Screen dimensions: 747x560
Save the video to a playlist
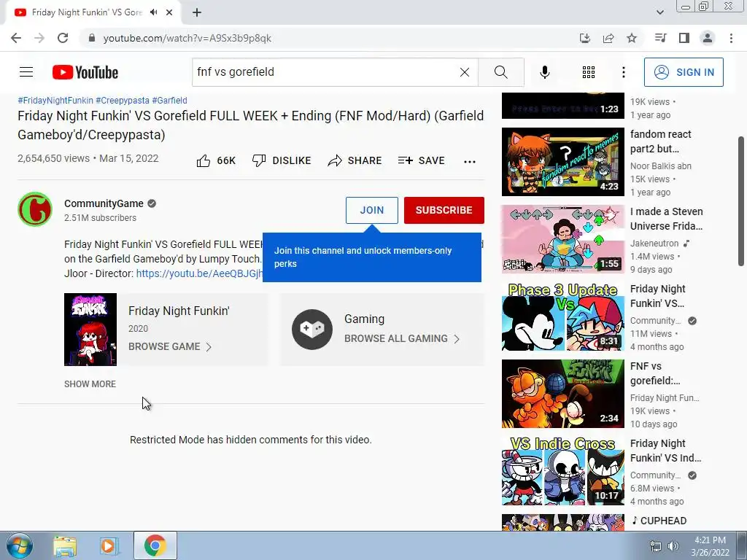pyautogui.click(x=421, y=160)
